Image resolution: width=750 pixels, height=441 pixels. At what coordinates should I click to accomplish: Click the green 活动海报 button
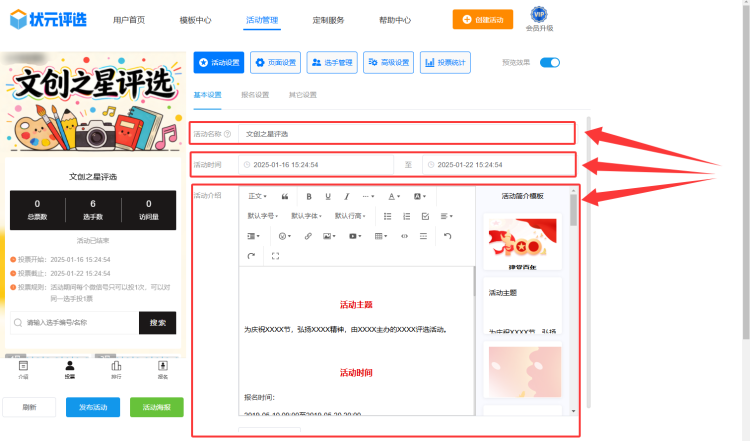pyautogui.click(x=156, y=407)
